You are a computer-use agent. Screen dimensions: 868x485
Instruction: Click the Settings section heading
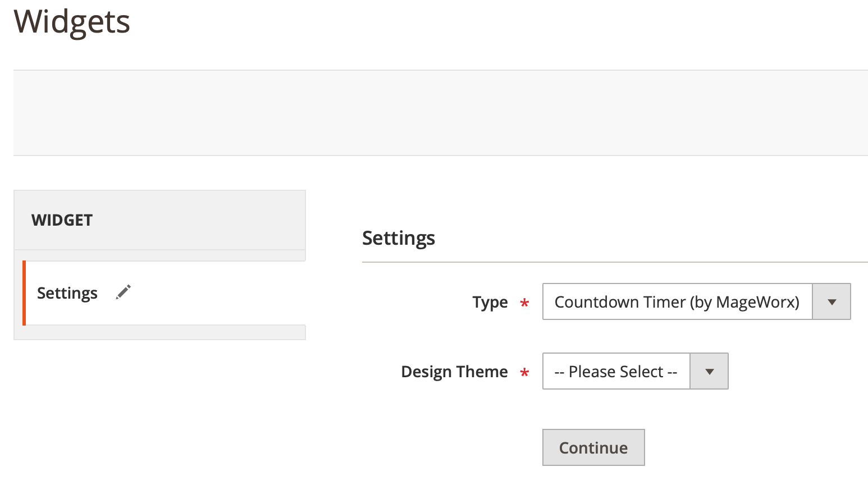(399, 238)
